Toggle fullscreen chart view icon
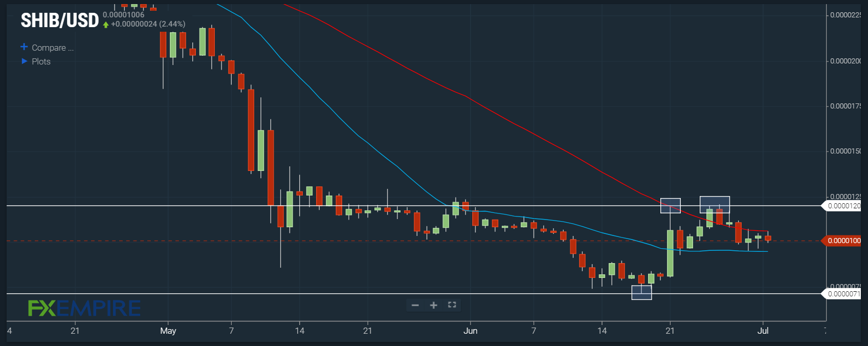 (x=452, y=305)
